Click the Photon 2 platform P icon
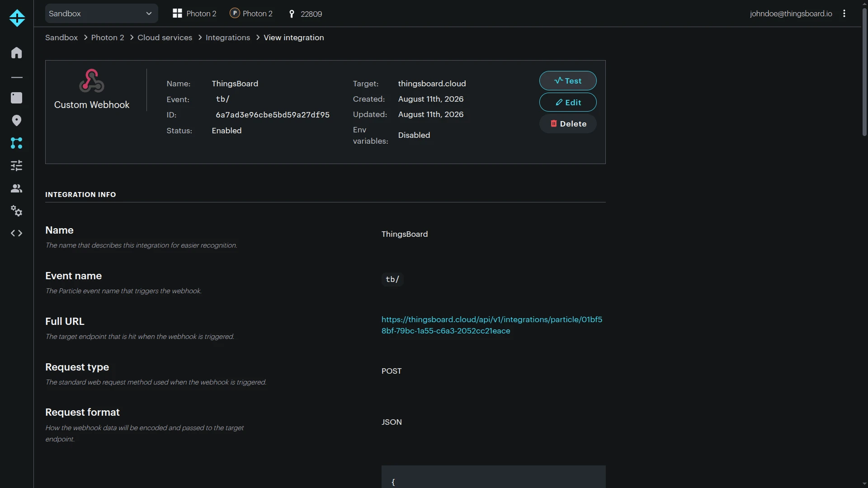Image resolution: width=868 pixels, height=488 pixels. (x=235, y=13)
